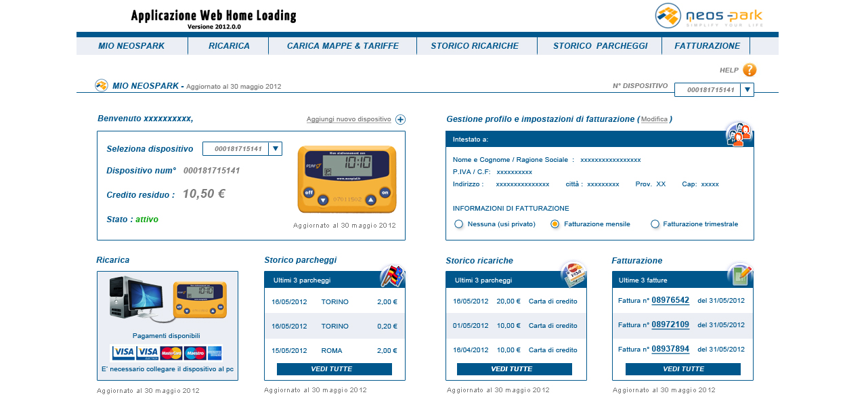Click the 'Benvenuto xxxxxxxxxx,' greeting
Image resolution: width=868 pixels, height=420 pixels.
[145, 119]
